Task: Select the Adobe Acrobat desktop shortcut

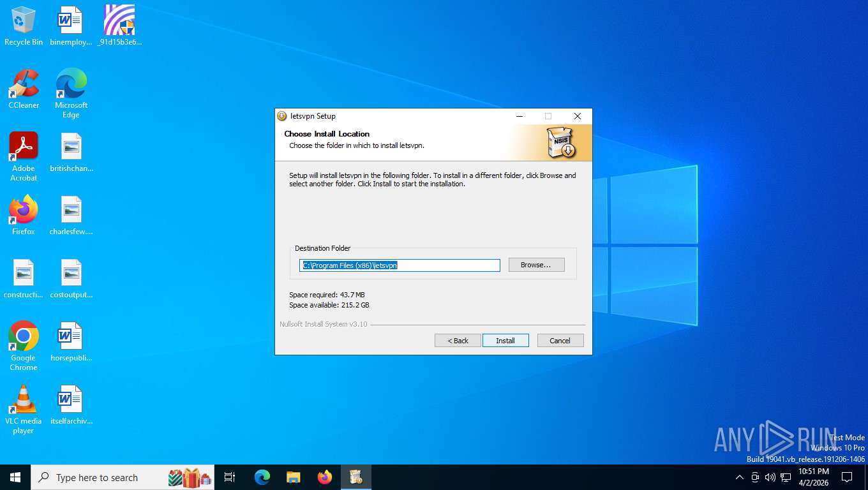Action: pos(24,157)
